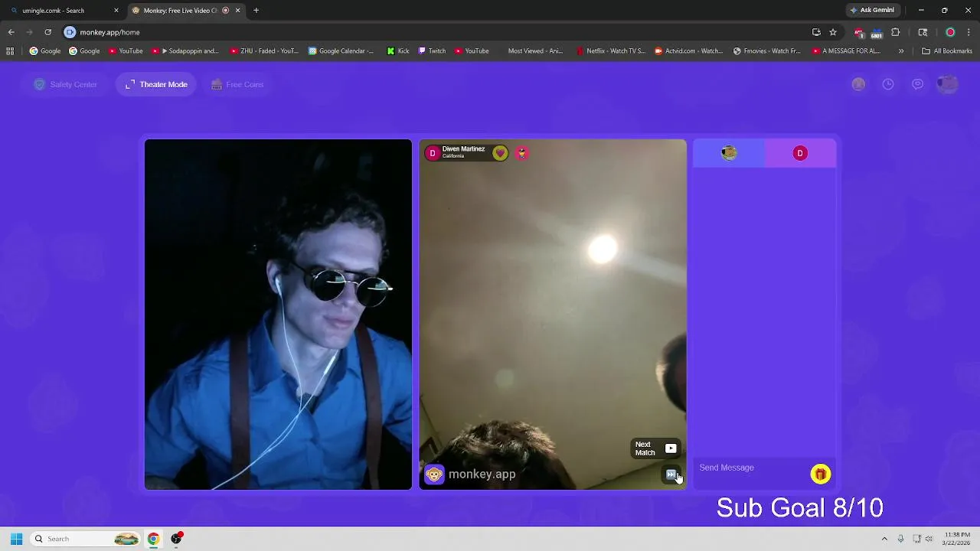Open the Sodapoppin bookmark
The height and width of the screenshot is (551, 980).
(186, 51)
